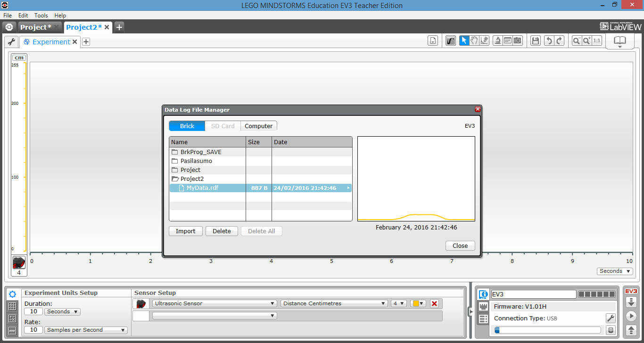Remove the Ultrasonic Sensor row with red X

[434, 303]
